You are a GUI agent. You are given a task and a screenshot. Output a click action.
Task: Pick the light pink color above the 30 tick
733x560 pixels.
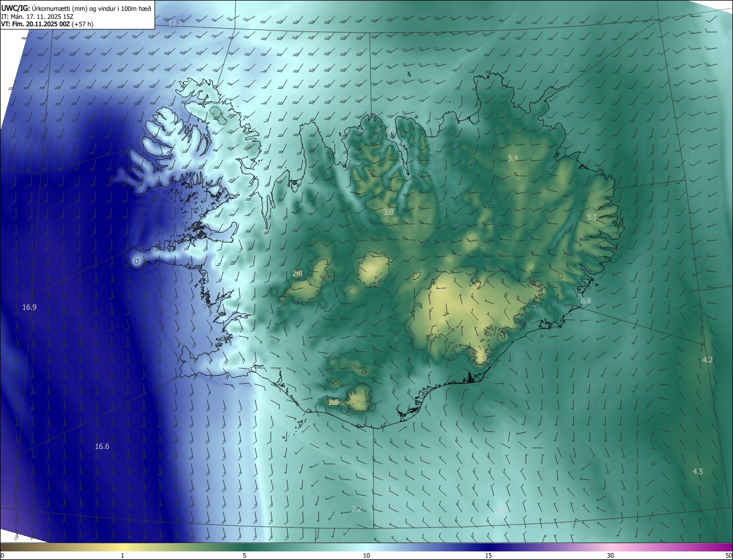(x=610, y=547)
